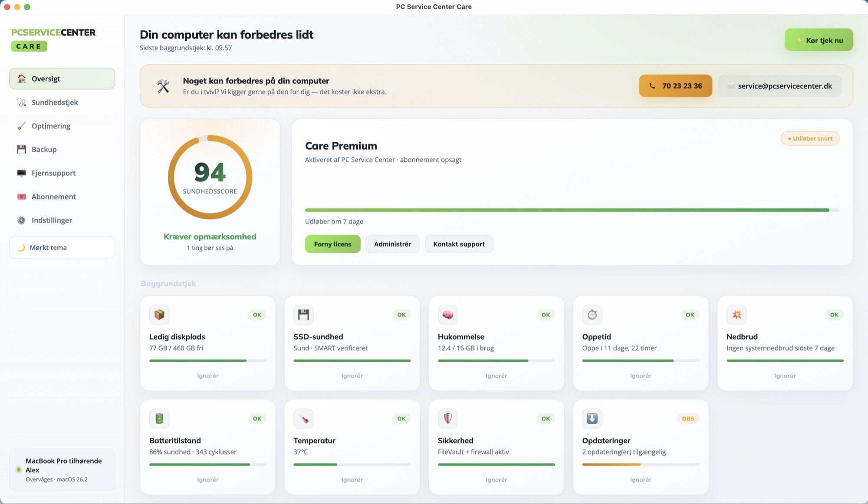Select Backup in the sidebar
868x504 pixels.
click(x=62, y=149)
